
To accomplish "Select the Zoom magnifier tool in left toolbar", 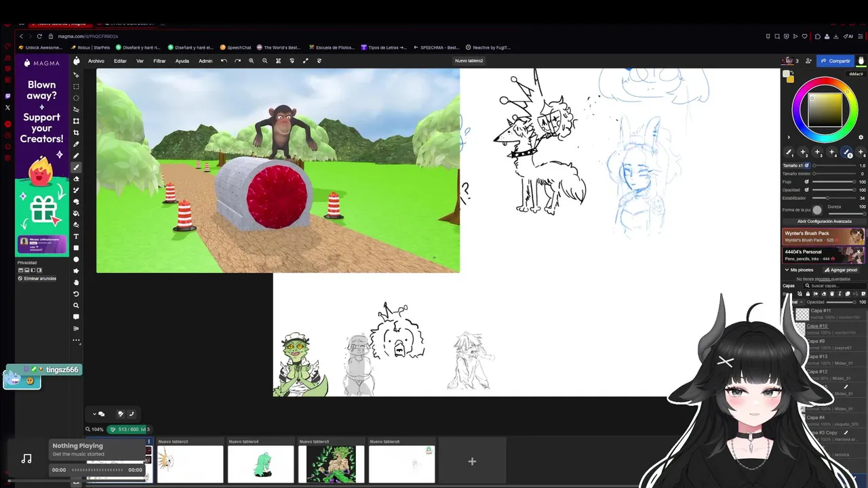I will click(76, 304).
